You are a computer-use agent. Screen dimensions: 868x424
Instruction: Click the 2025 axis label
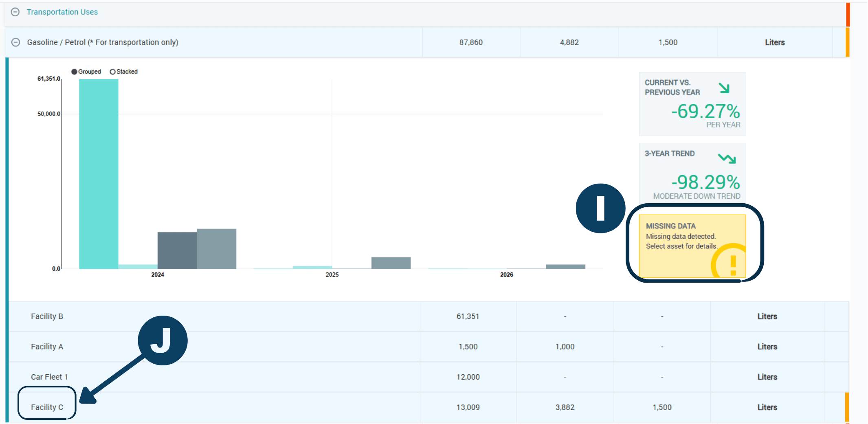point(332,275)
